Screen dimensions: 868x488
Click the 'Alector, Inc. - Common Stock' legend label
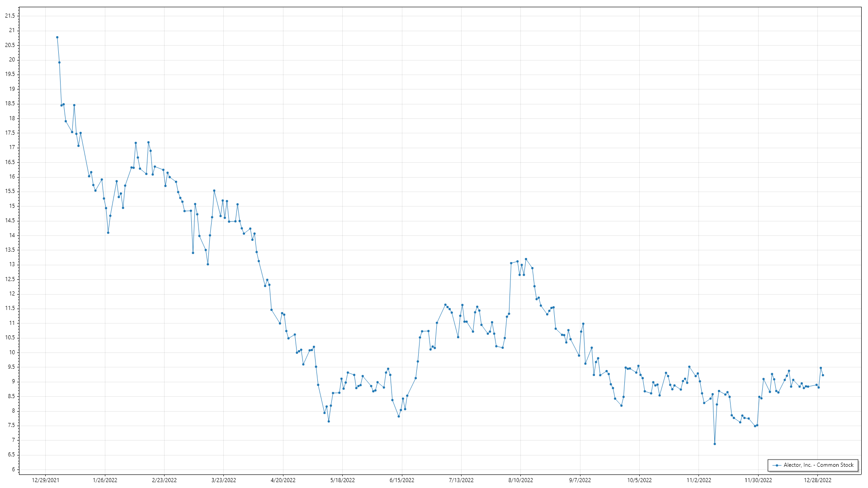pos(818,465)
